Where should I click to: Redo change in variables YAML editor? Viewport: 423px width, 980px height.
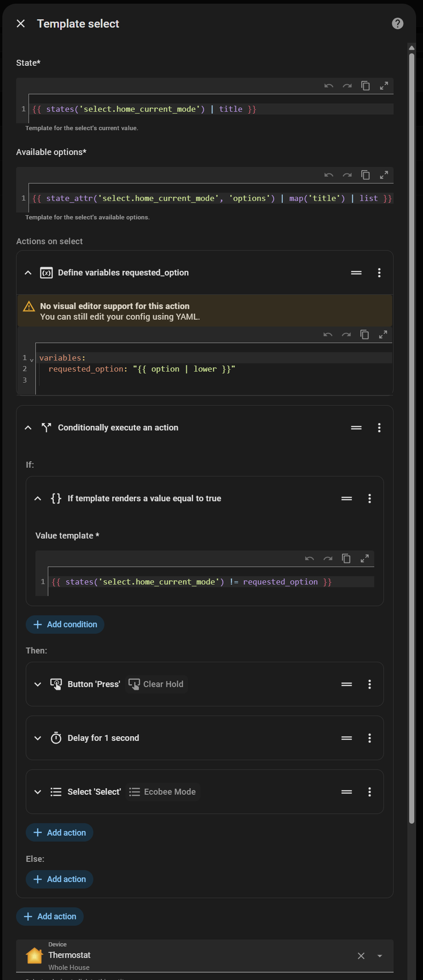346,334
